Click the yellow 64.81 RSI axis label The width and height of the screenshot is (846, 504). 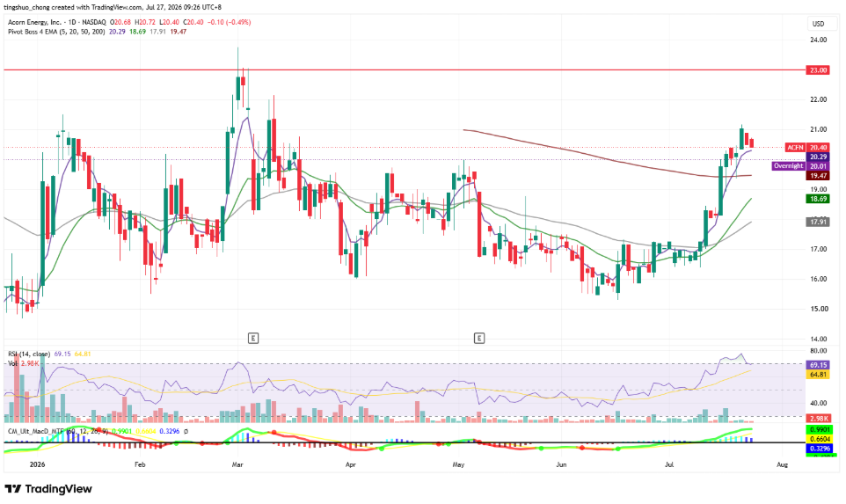coord(818,375)
